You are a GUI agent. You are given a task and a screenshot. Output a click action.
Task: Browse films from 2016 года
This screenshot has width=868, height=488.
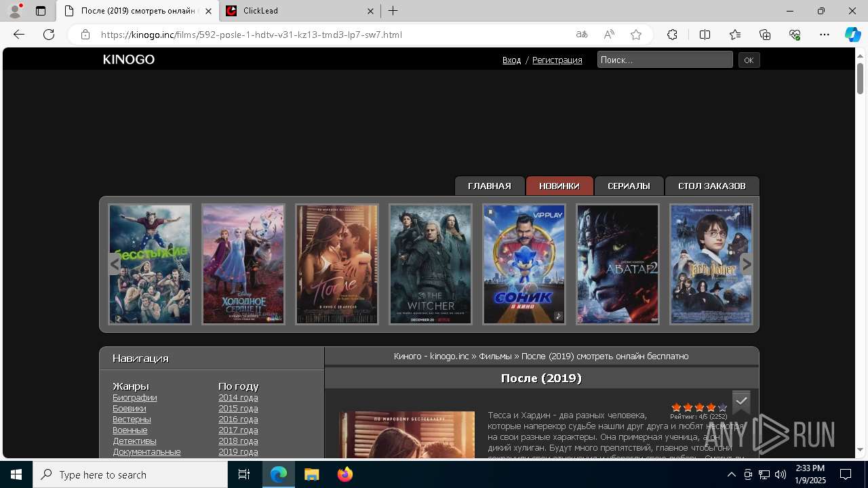click(x=238, y=420)
